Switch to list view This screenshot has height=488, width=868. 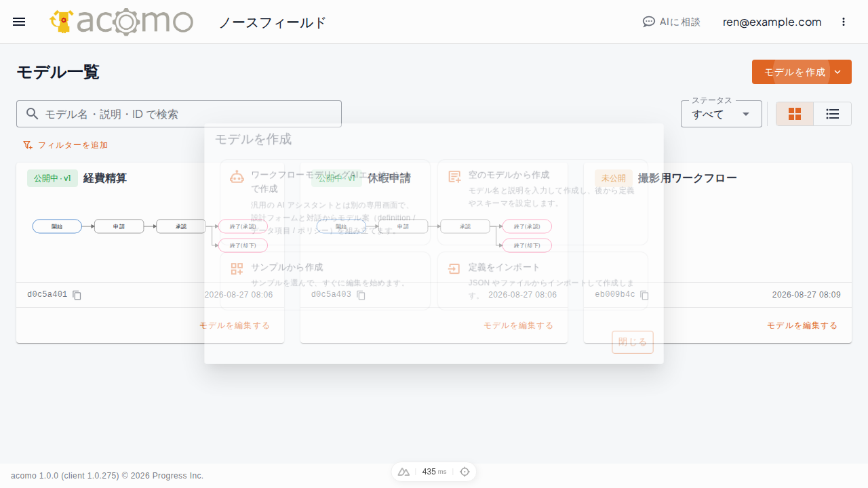pos(833,114)
